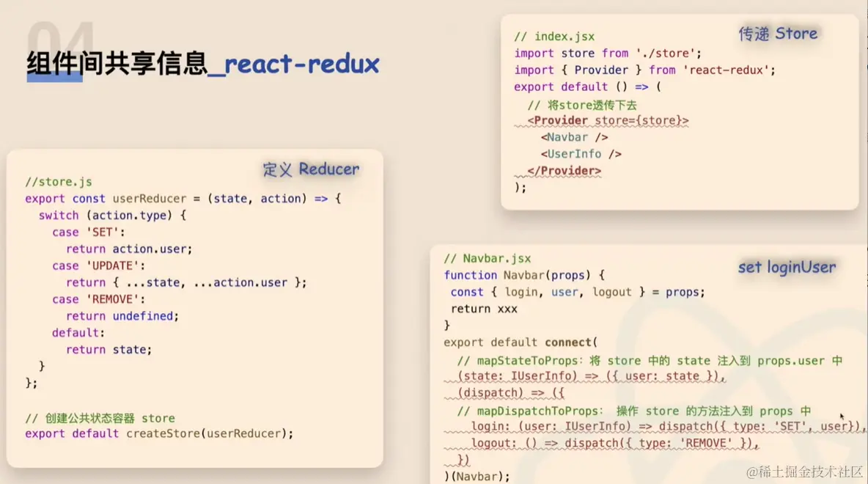Click the '// mapDispatchToProps' comment line

pyautogui.click(x=634, y=411)
